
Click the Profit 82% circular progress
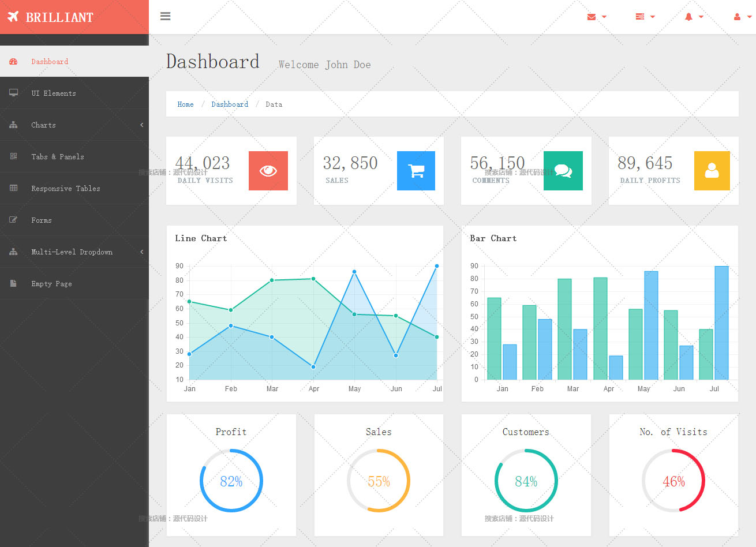[x=231, y=481]
